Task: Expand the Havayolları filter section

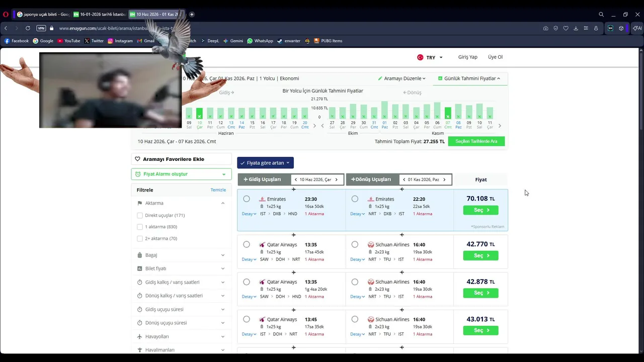Action: [182, 336]
